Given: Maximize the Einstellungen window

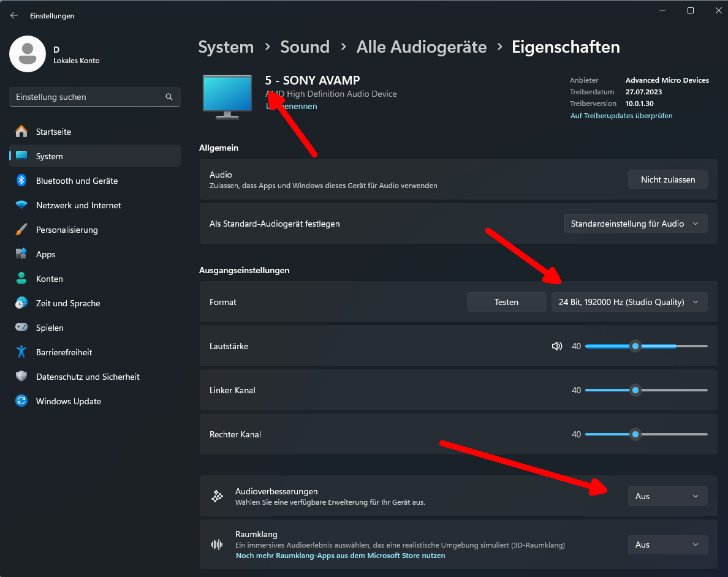Looking at the screenshot, I should (x=691, y=10).
